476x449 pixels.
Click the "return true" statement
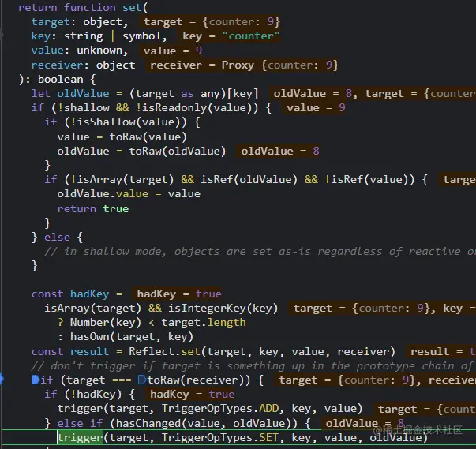pos(93,209)
